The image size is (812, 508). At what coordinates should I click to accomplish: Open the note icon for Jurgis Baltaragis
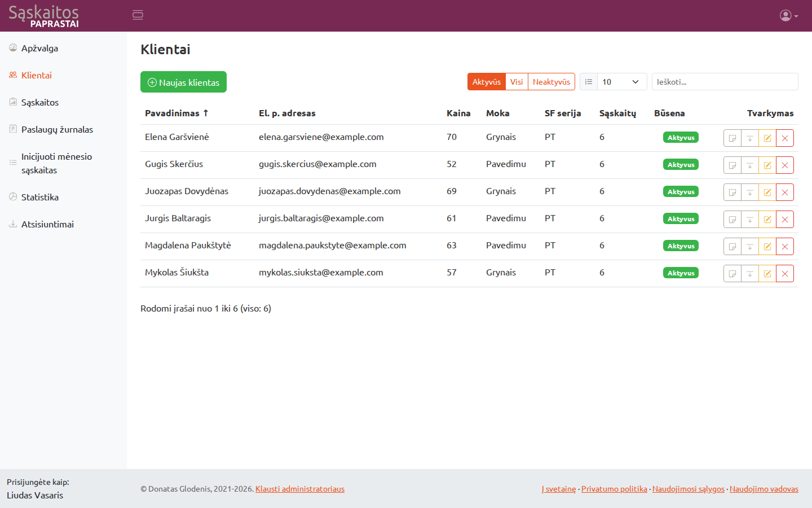(732, 220)
